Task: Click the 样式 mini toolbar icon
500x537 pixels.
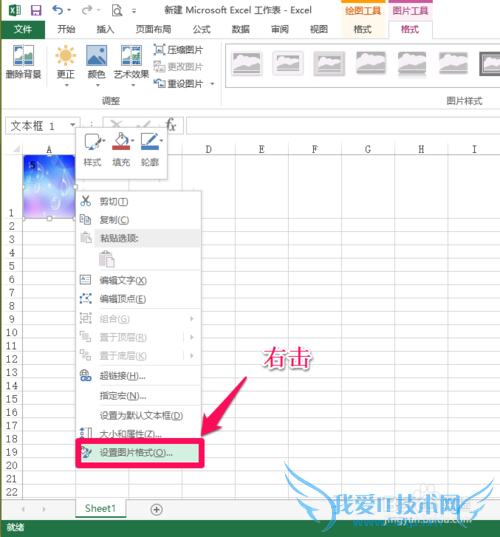Action: pos(92,142)
